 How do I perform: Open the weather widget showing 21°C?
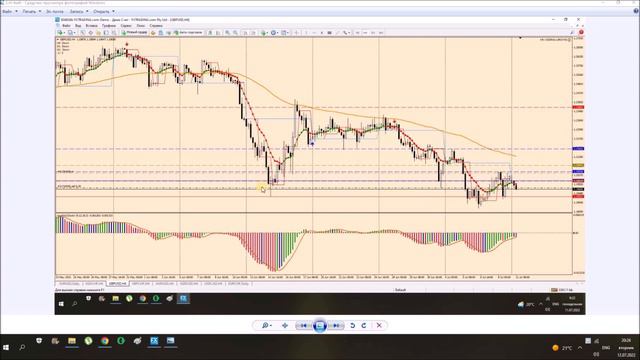coord(562,348)
